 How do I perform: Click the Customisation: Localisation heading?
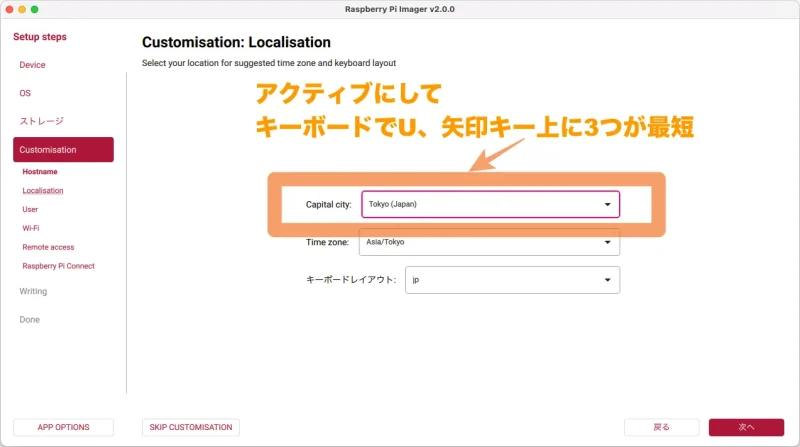236,42
